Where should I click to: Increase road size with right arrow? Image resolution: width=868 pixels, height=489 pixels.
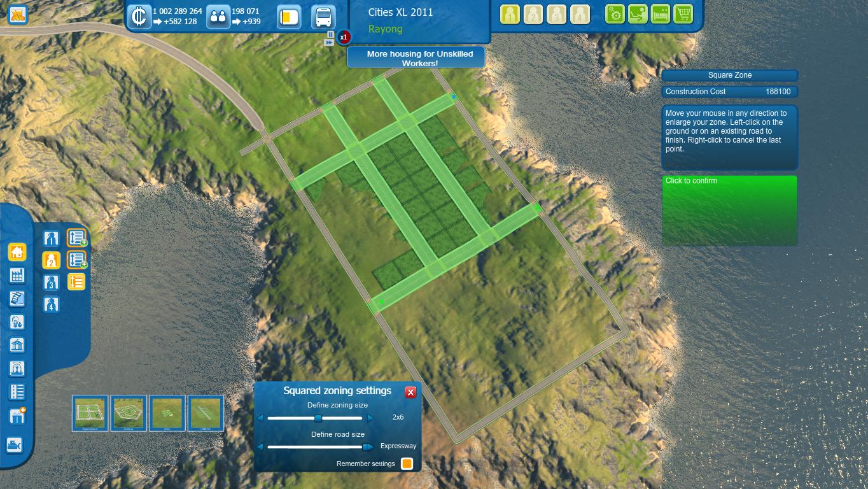coord(370,447)
